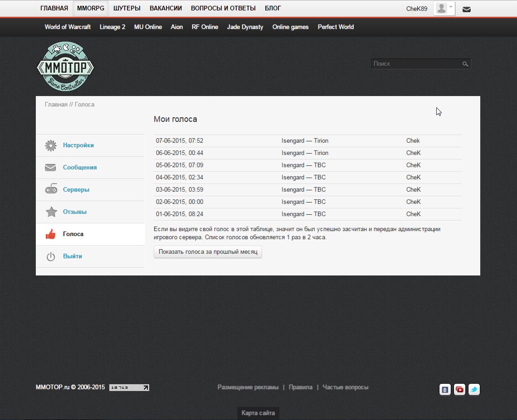Click the star icon beside Отзывы

pyautogui.click(x=51, y=212)
